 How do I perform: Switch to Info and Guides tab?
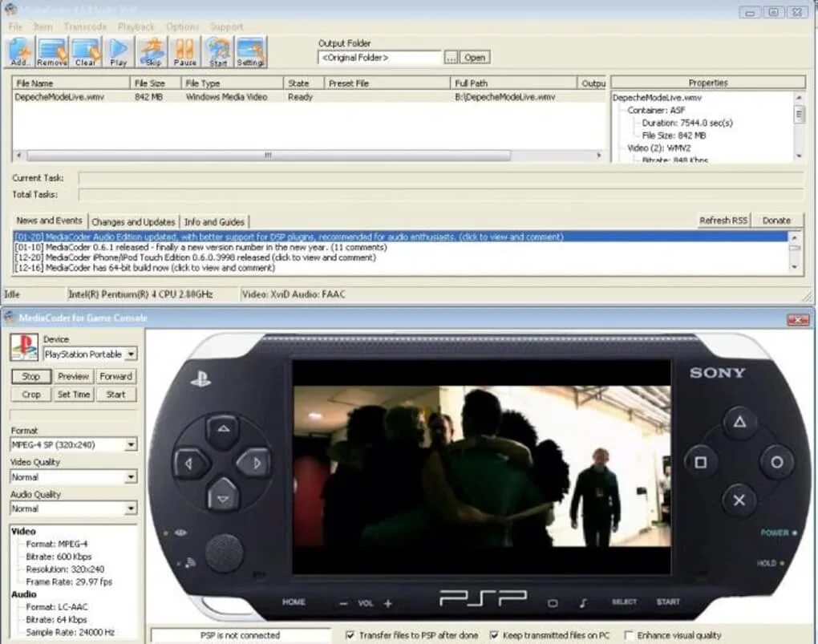214,222
